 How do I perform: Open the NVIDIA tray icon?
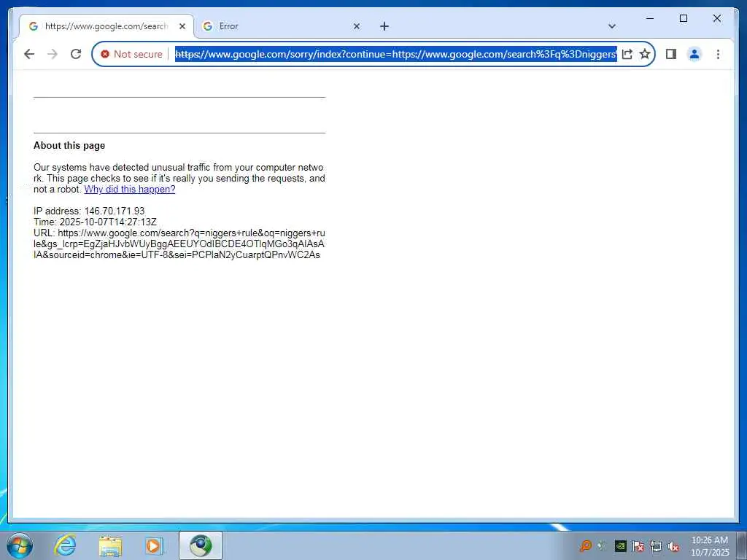[620, 545]
